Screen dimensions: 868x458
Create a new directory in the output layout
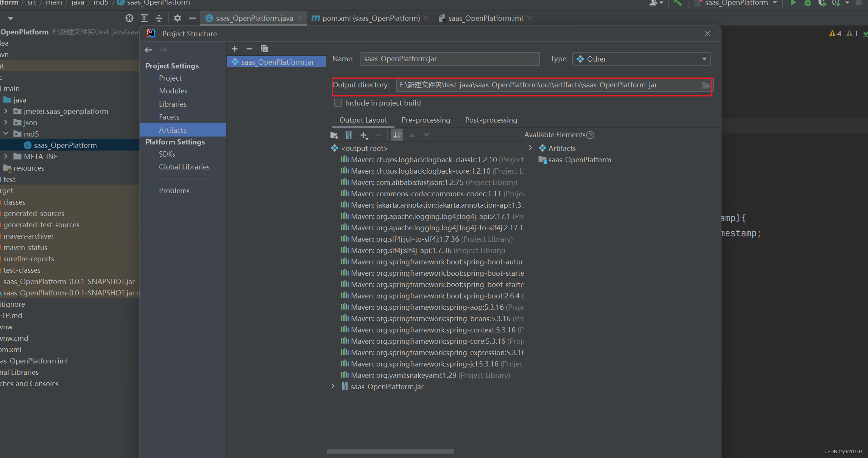pos(333,135)
